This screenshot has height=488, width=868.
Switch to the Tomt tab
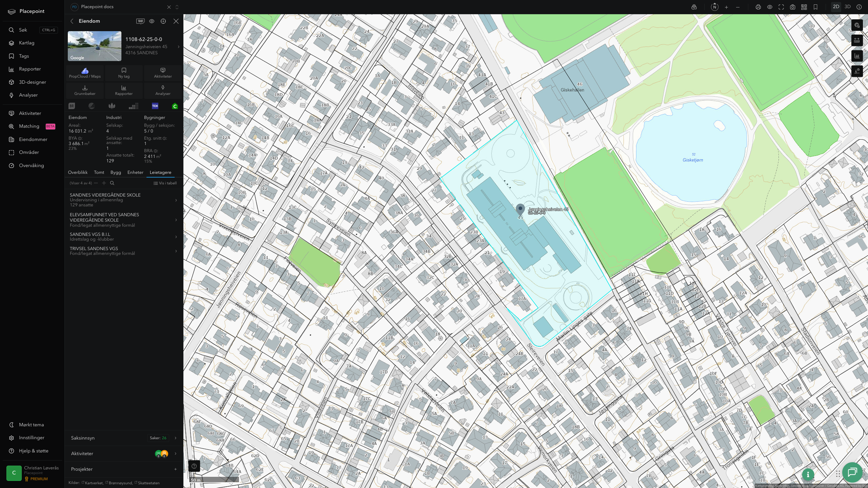coord(99,172)
